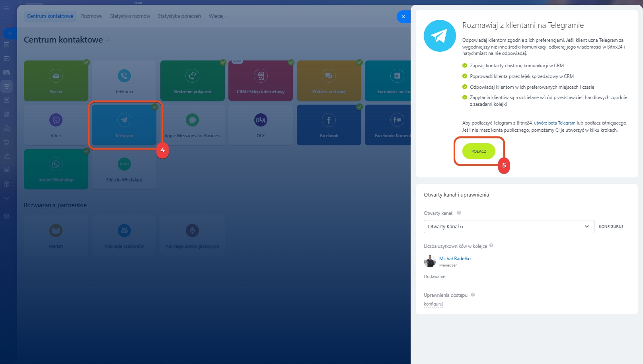Click the Telegram paper plane logo
The height and width of the screenshot is (364, 643).
pyautogui.click(x=440, y=36)
